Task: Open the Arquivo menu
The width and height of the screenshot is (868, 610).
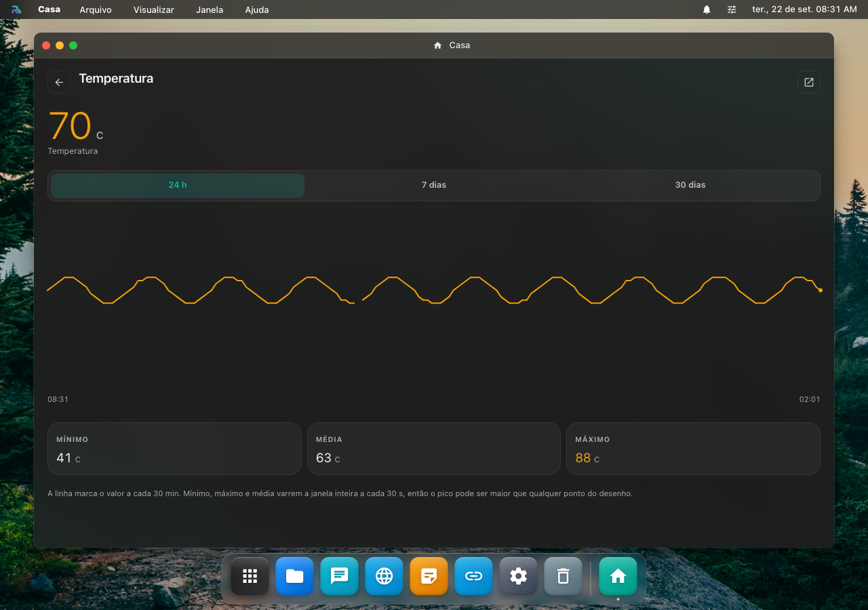Action: coord(96,9)
